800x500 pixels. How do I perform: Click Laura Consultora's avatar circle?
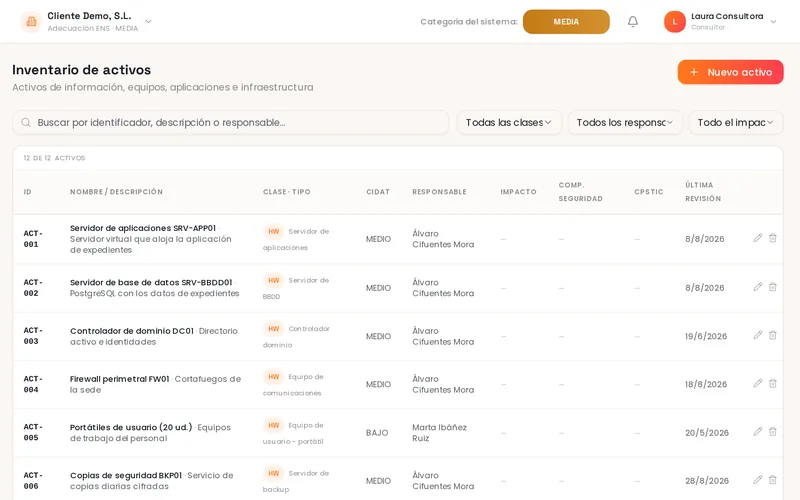[674, 21]
